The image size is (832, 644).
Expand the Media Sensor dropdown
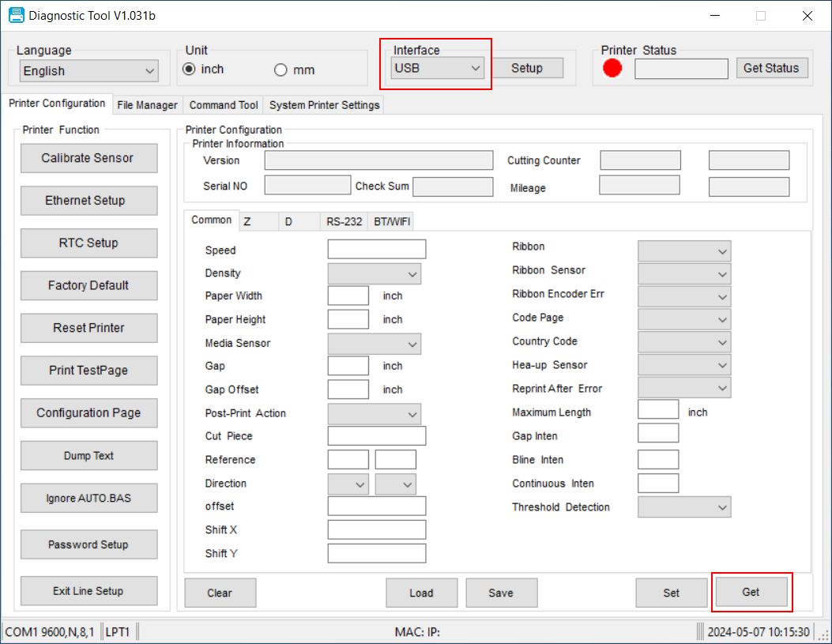tap(374, 344)
